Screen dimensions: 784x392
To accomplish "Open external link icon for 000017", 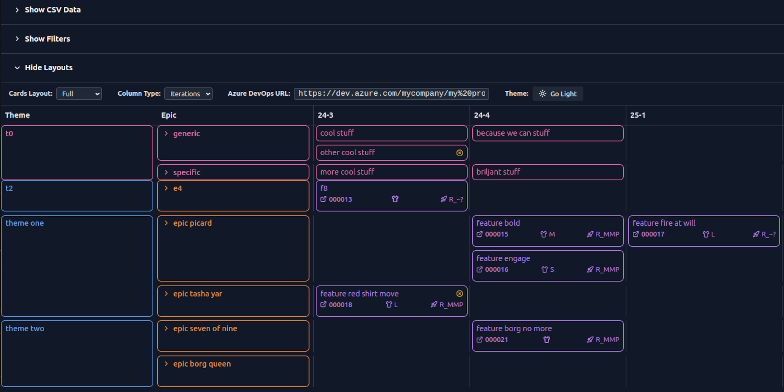I will click(636, 234).
